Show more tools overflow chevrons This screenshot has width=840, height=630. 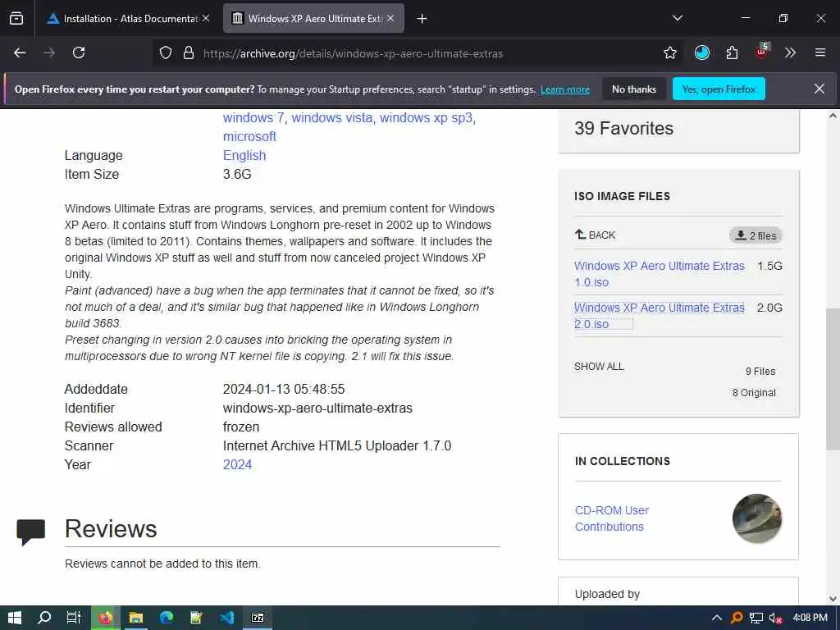tap(790, 52)
